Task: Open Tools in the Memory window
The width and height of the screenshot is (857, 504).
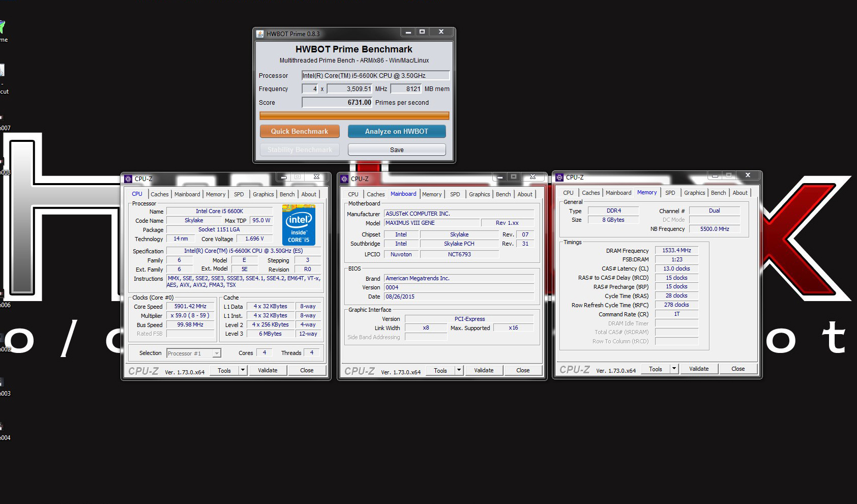Action: coord(656,369)
